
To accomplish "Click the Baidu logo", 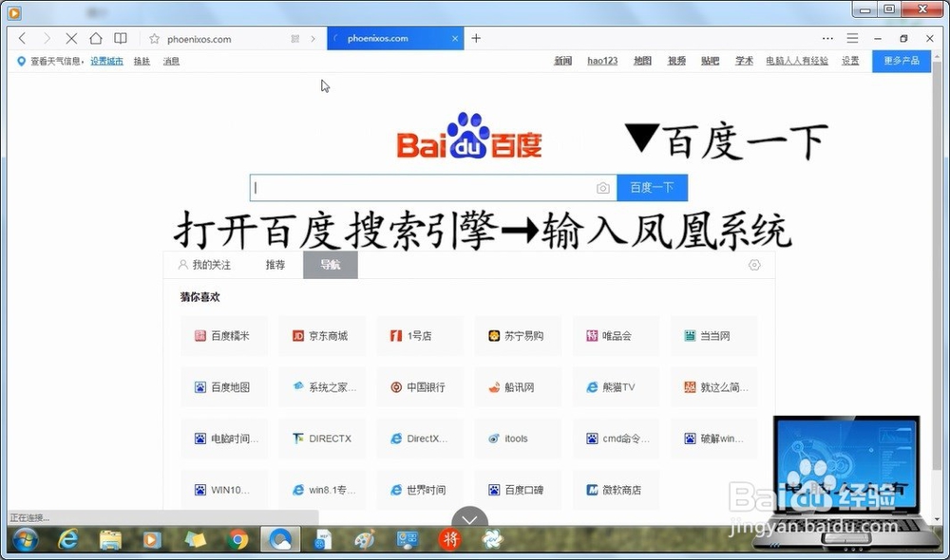I will click(469, 137).
